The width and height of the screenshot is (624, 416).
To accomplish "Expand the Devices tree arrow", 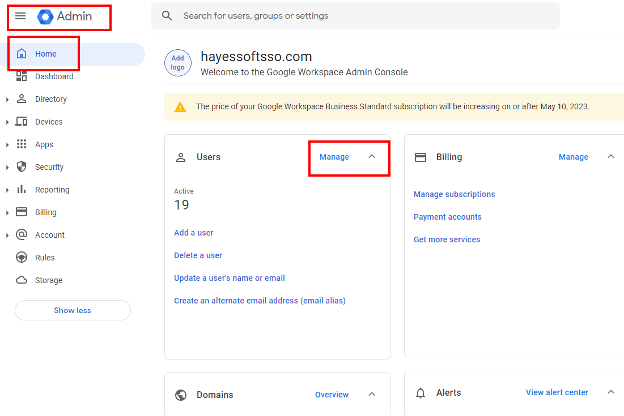I will click(x=7, y=122).
